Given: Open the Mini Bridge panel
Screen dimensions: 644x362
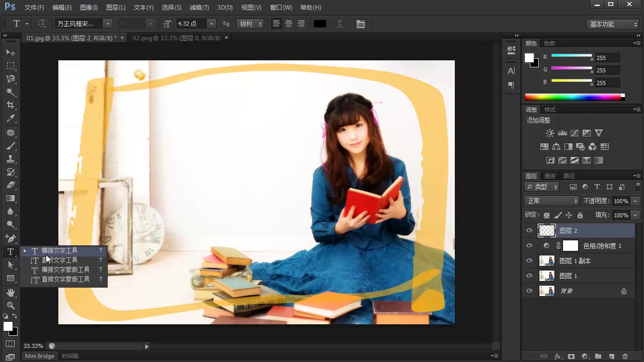Looking at the screenshot, I should click(x=40, y=356).
